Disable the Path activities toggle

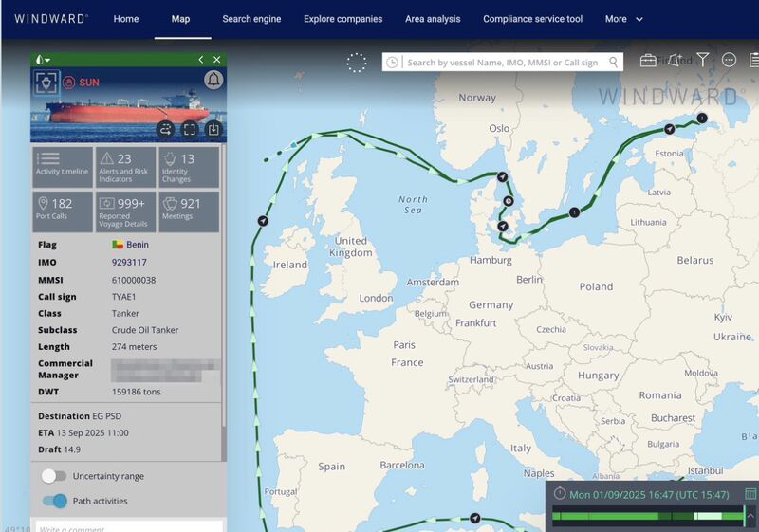55,501
